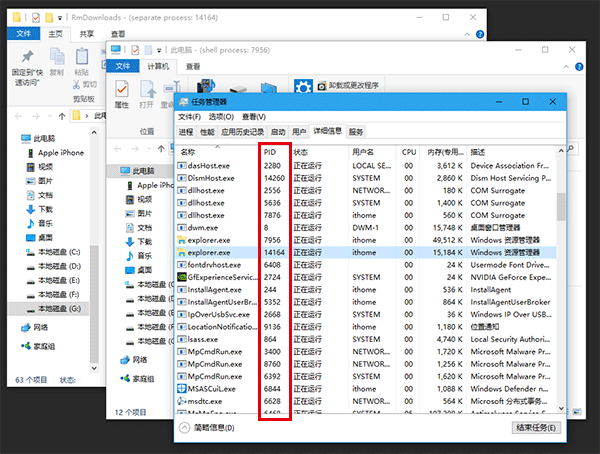Switch to the 用户 tab
The image size is (600, 454).
tap(299, 132)
